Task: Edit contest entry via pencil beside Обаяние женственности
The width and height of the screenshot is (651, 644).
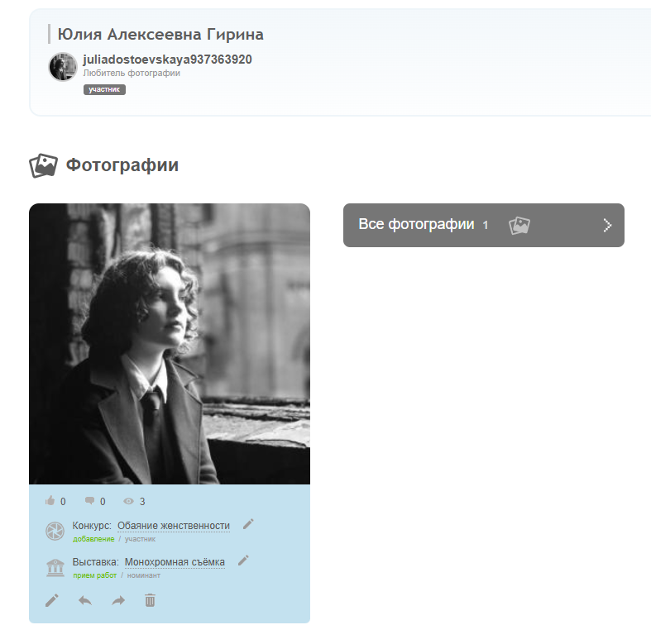Action: pyautogui.click(x=248, y=524)
